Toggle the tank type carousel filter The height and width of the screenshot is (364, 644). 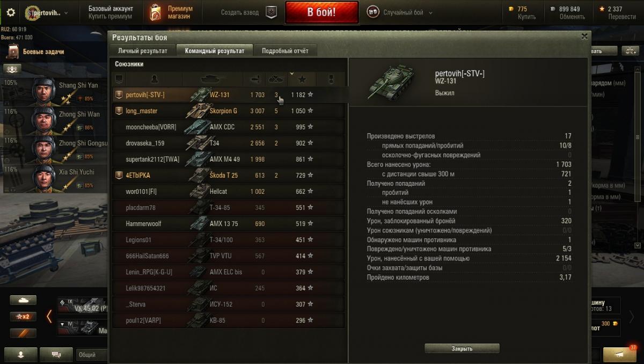tap(23, 300)
